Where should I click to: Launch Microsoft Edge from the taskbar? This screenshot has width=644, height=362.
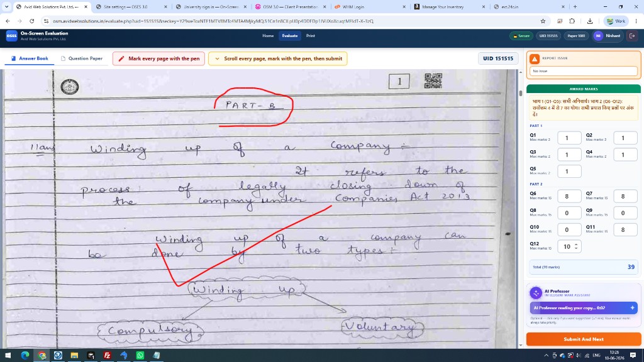pyautogui.click(x=25, y=356)
